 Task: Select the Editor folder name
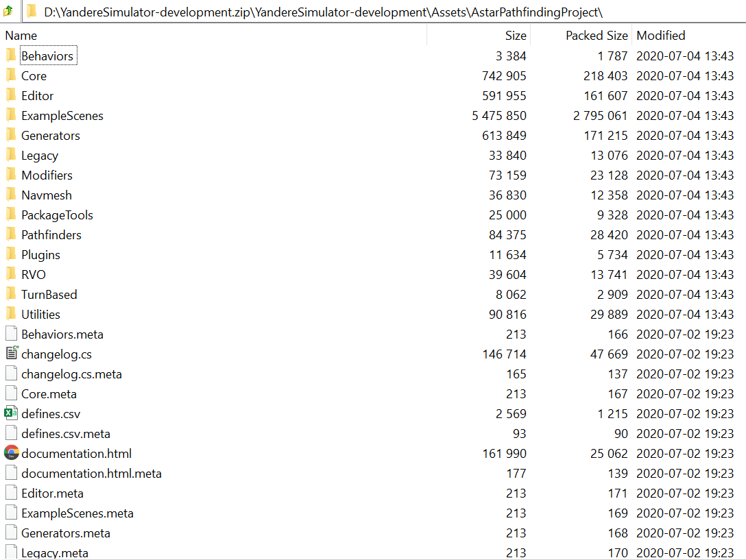pos(37,96)
